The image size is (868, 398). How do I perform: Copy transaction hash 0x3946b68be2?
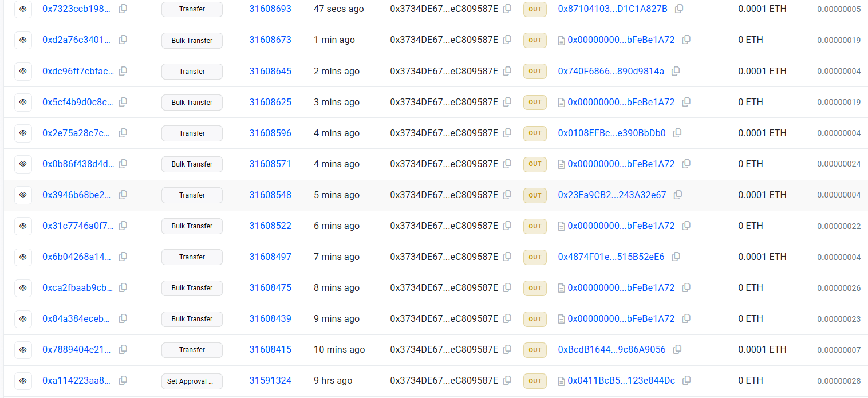[123, 195]
